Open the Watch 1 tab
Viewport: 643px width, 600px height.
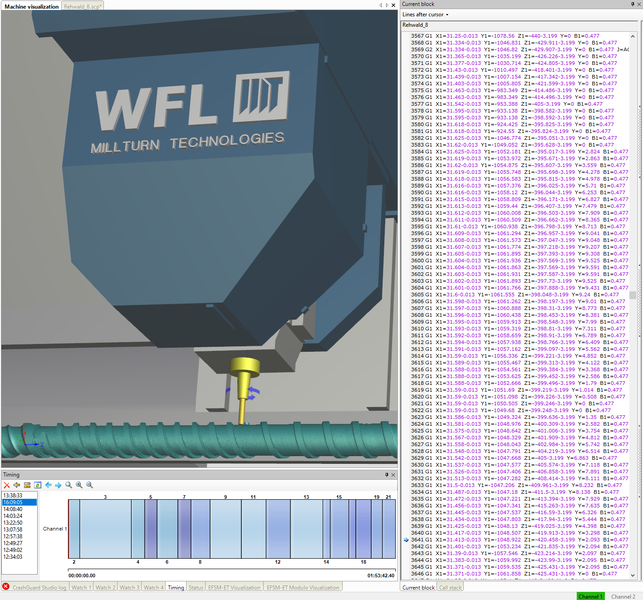[x=81, y=587]
